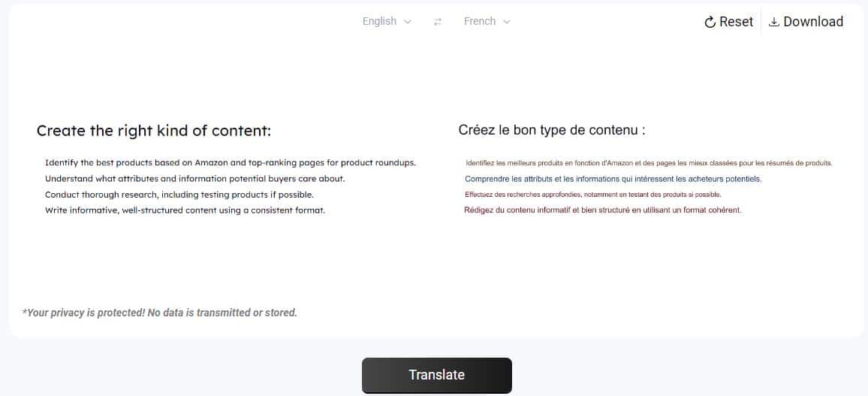
Task: Click the Download text label
Action: point(813,22)
